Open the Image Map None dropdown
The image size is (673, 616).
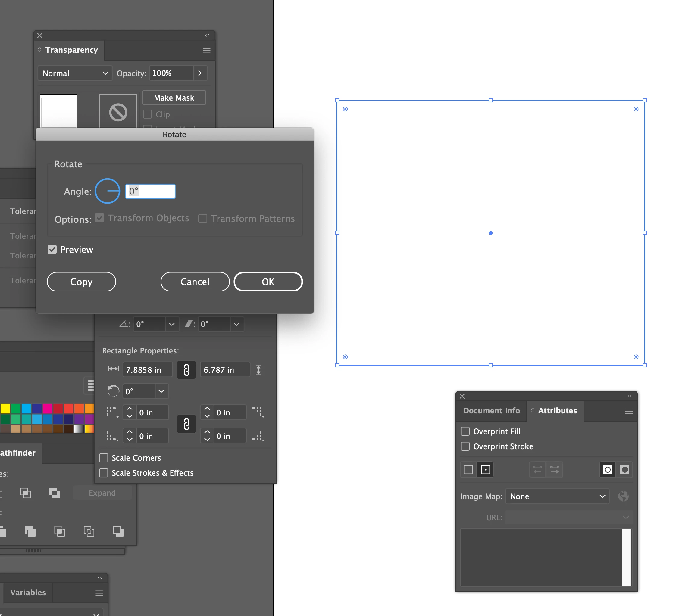[x=557, y=496]
